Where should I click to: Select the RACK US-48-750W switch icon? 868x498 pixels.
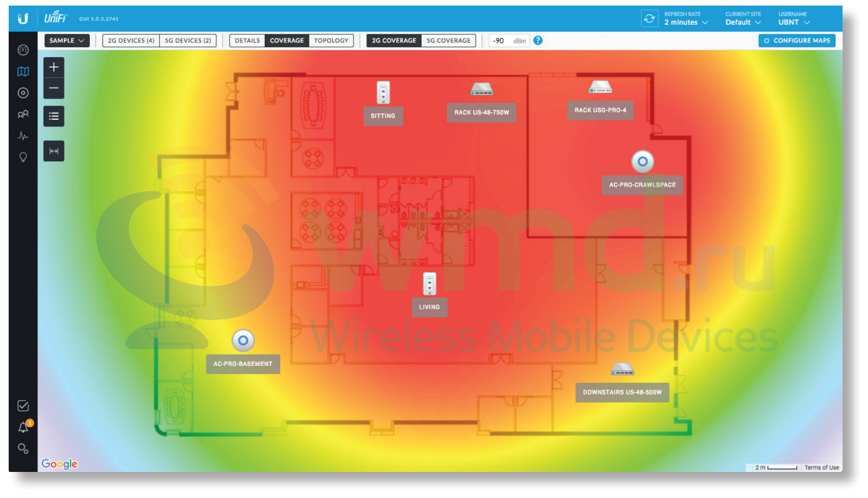coord(481,89)
